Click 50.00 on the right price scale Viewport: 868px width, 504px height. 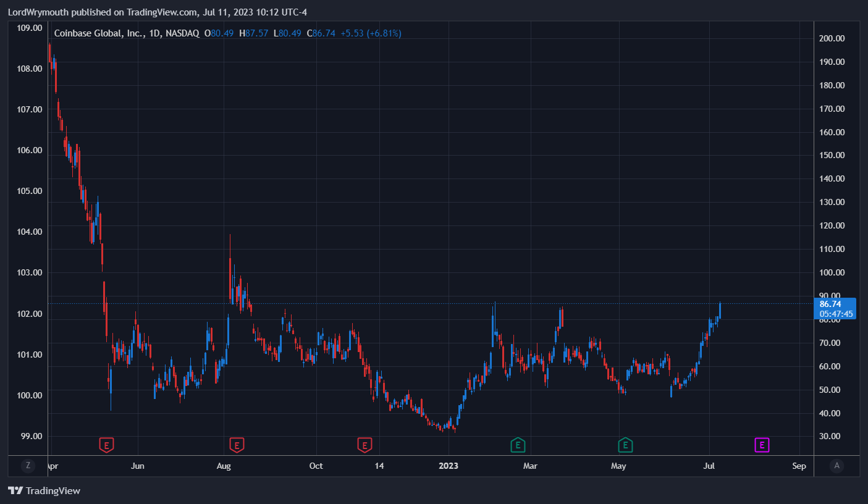point(830,390)
